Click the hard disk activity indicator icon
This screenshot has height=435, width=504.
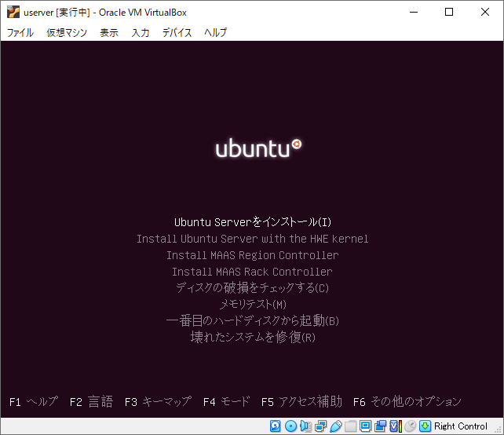coord(275,426)
